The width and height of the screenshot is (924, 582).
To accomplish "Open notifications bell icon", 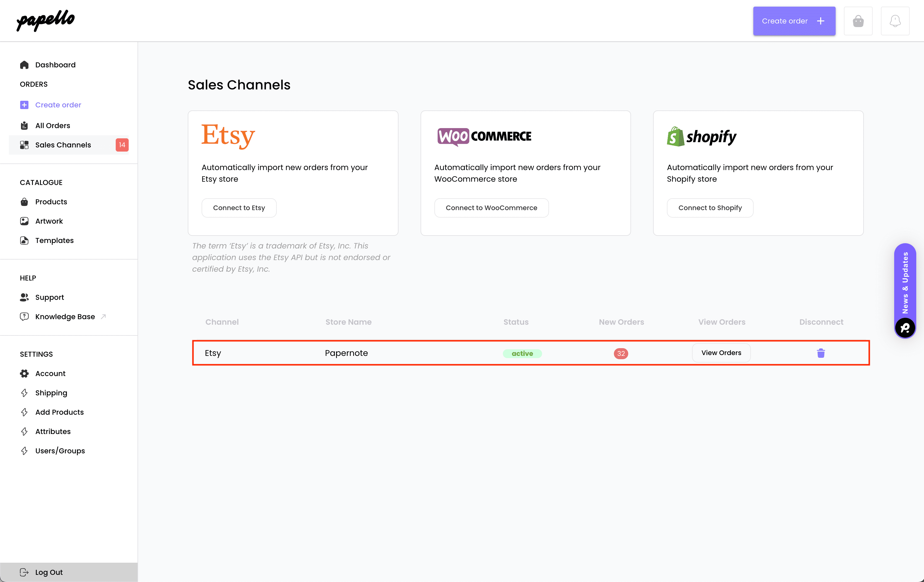I will tap(895, 21).
